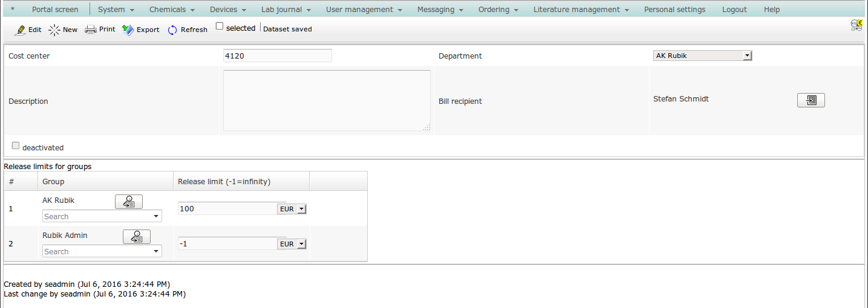
Task: Open the Ordering menu
Action: pos(498,10)
